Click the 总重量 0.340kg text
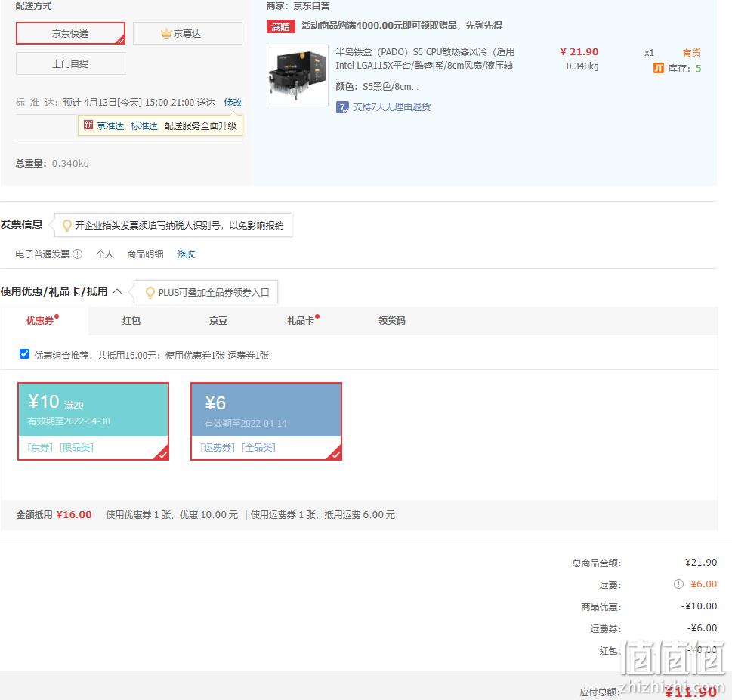The width and height of the screenshot is (732, 700). pyautogui.click(x=52, y=163)
